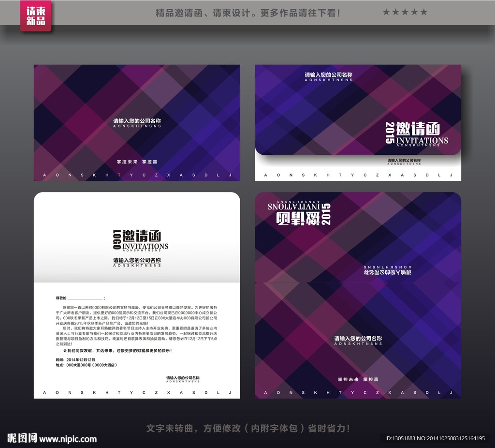Click the paragraph beginning "感谢您一直以来"
This screenshot has width=495, height=448.
(136, 315)
